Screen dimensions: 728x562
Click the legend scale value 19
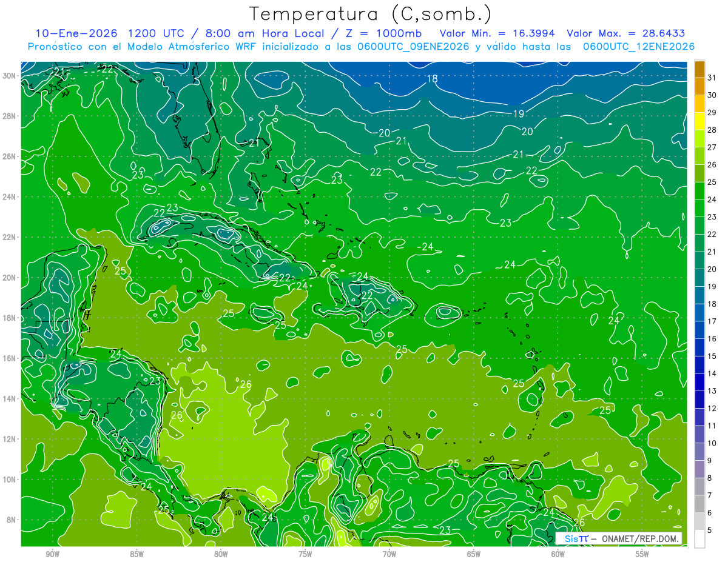[712, 287]
